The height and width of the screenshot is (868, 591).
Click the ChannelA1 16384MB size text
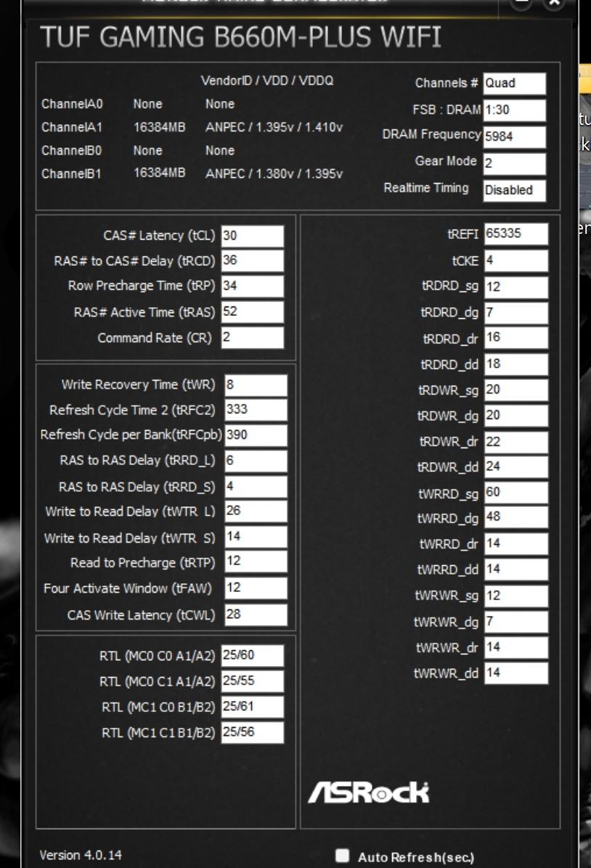point(160,127)
